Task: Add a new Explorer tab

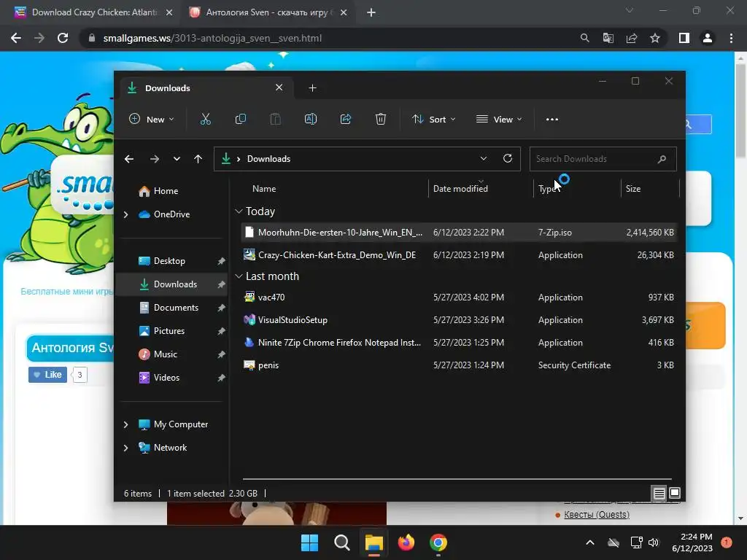Action: tap(312, 88)
